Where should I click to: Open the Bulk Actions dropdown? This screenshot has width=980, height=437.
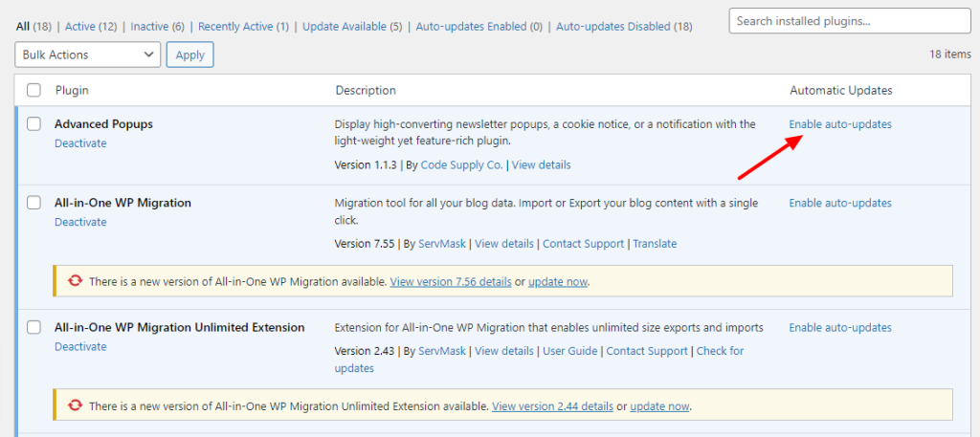coord(87,55)
